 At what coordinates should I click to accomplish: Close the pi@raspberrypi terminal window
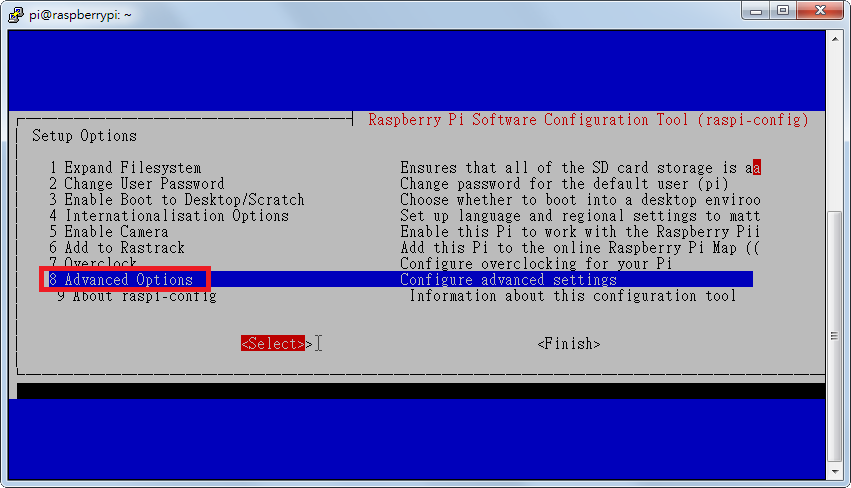point(819,11)
